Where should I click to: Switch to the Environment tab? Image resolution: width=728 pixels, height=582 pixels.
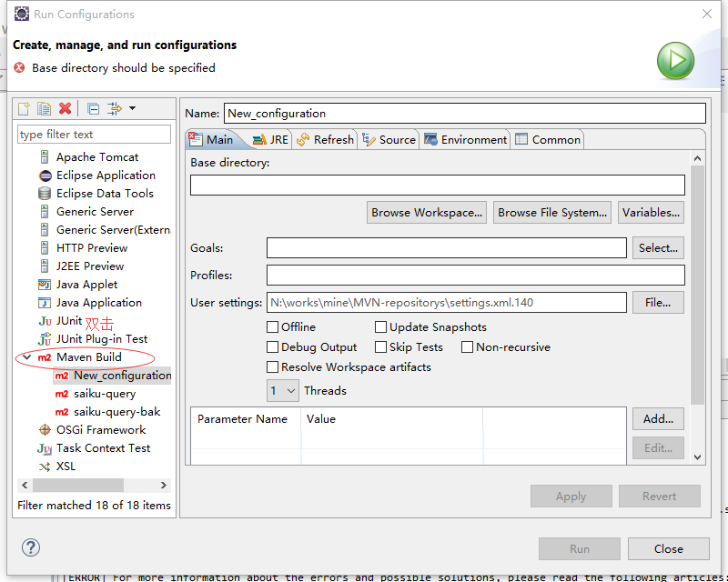pos(465,140)
